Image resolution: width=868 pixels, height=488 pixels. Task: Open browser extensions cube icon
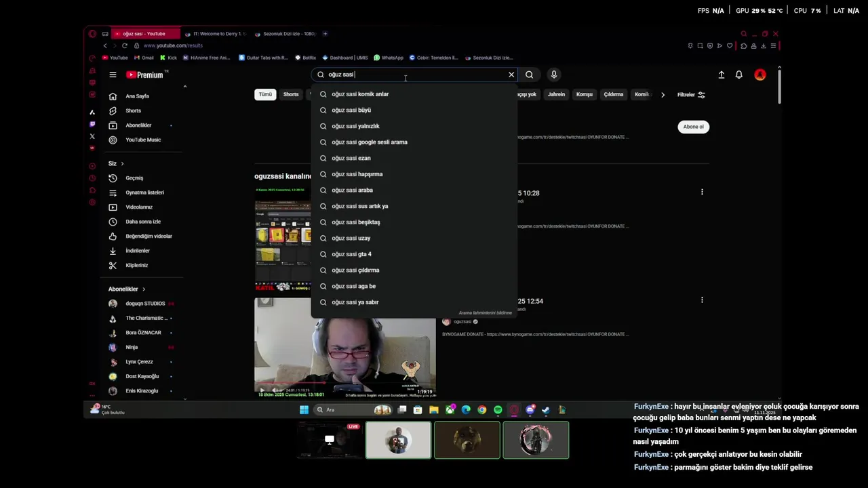tap(744, 45)
